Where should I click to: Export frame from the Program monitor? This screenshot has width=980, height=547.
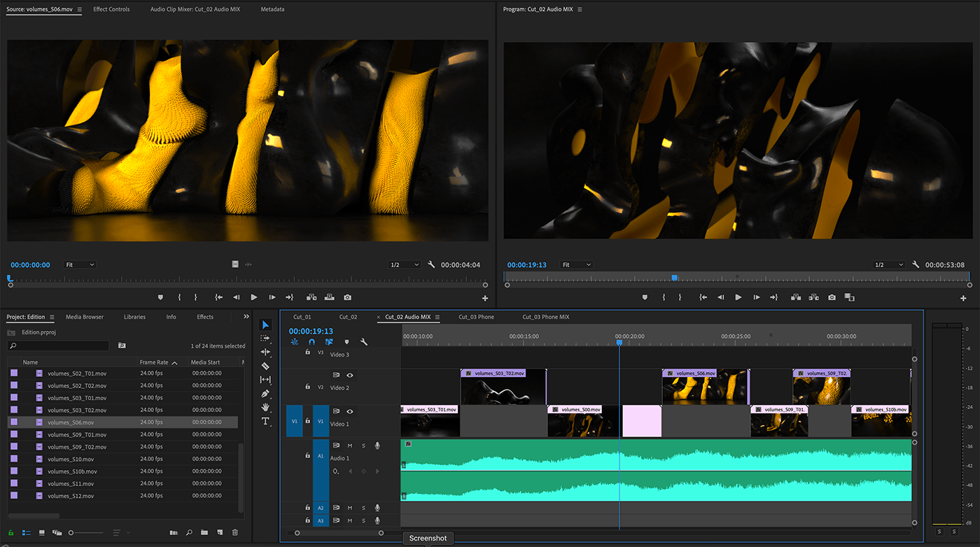tap(832, 297)
